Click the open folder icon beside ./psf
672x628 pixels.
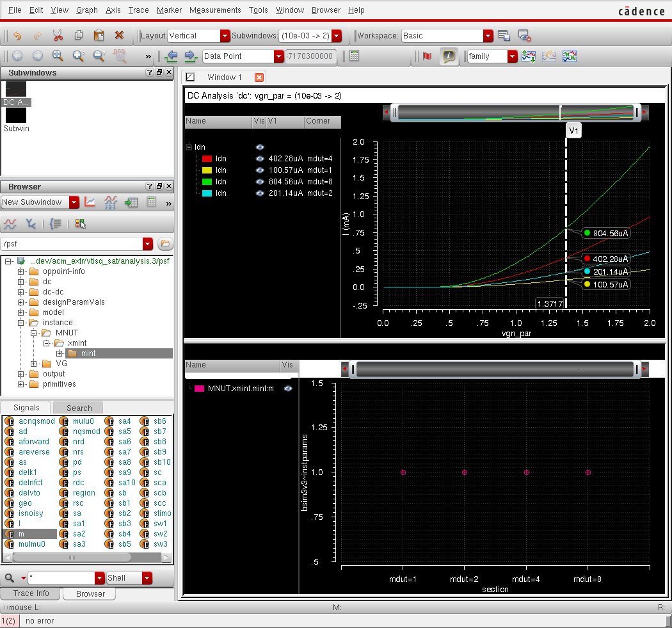click(x=165, y=243)
